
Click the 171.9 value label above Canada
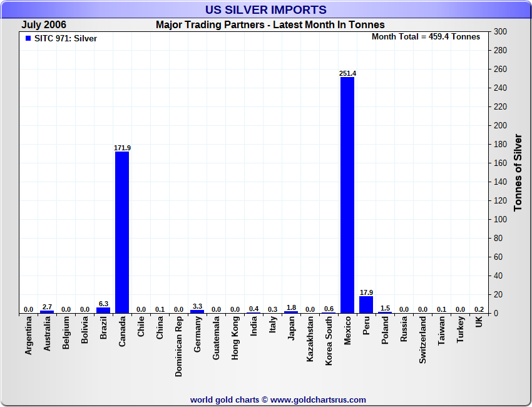(122, 148)
